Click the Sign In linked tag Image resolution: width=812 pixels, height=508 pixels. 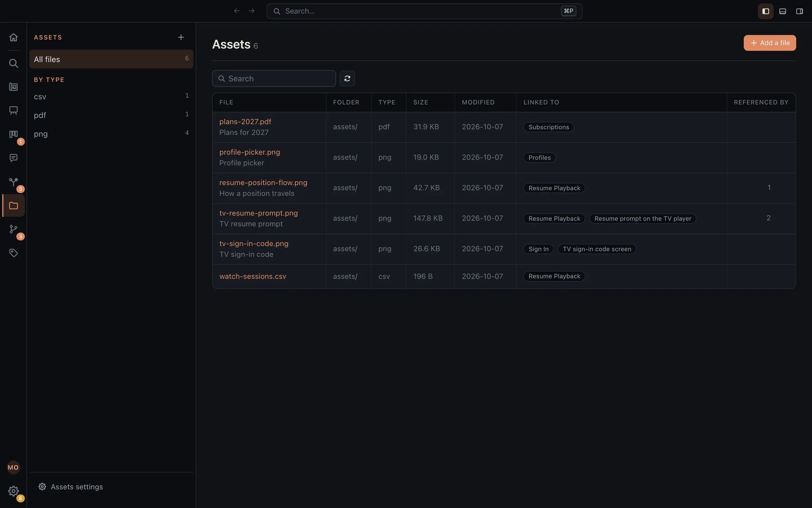click(x=538, y=249)
